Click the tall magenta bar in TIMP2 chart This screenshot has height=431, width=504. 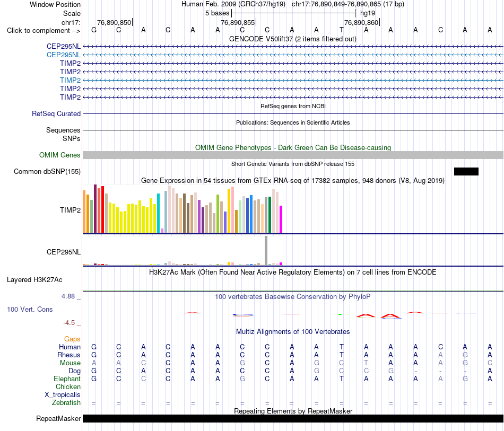click(281, 219)
